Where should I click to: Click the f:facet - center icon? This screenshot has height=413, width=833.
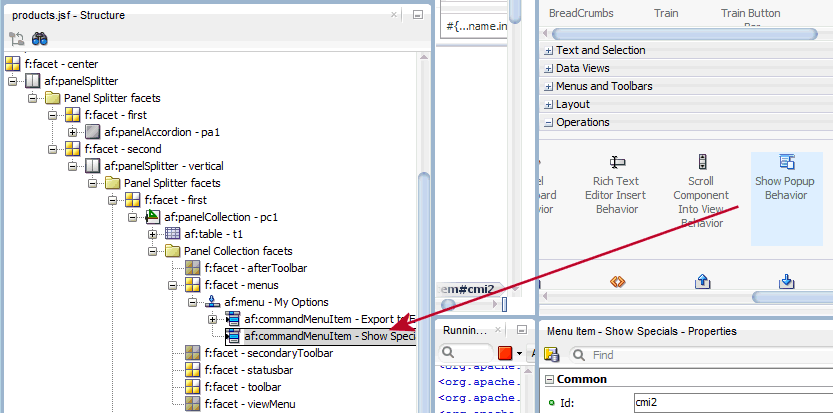(x=13, y=64)
